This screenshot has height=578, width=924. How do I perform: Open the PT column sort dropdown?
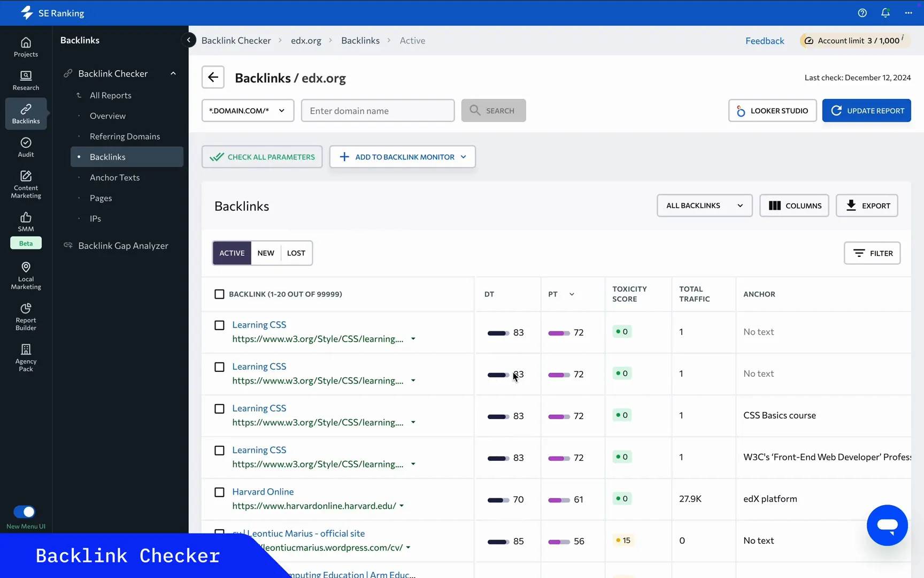tap(572, 294)
